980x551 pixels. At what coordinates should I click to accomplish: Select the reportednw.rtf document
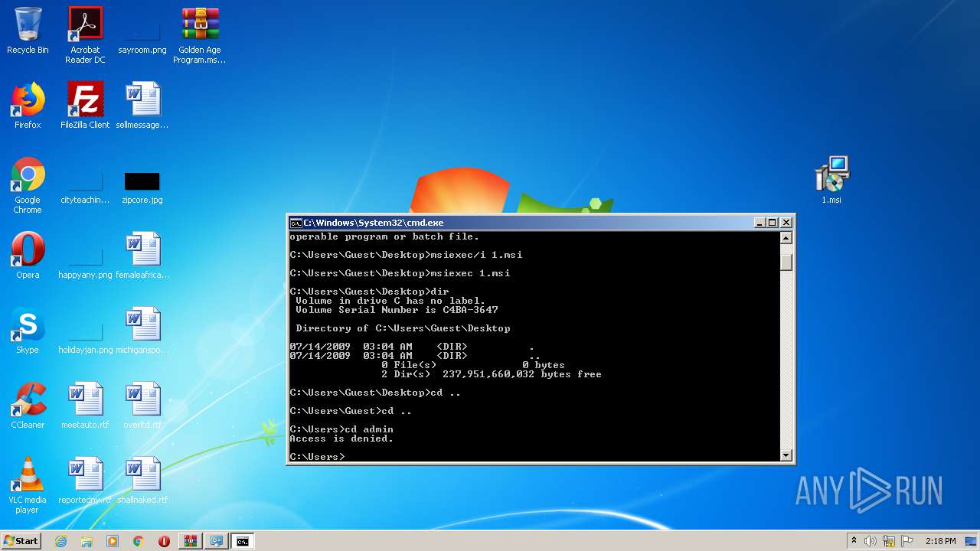85,481
